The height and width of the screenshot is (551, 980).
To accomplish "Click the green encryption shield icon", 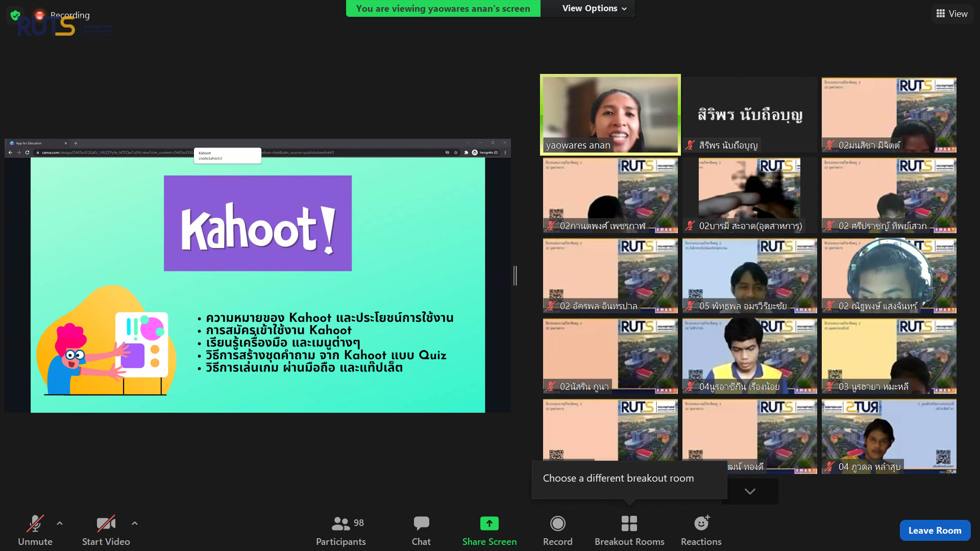I will pyautogui.click(x=15, y=15).
